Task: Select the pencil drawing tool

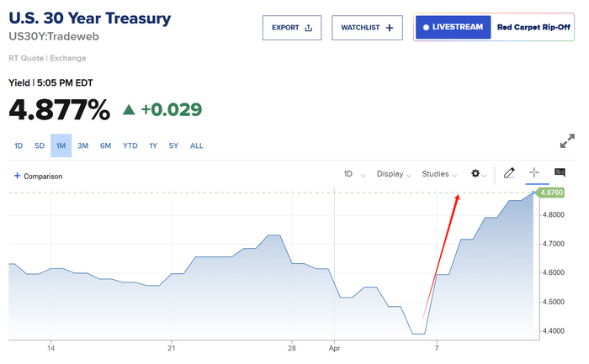Action: pyautogui.click(x=508, y=174)
